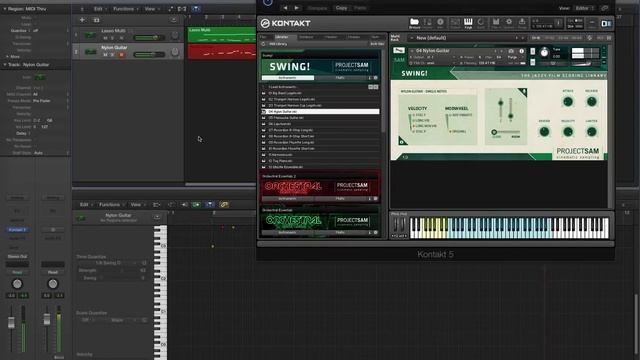Viewport: 640px width, 360px height.
Task: Click the Copy button in plugin header
Action: (x=341, y=8)
